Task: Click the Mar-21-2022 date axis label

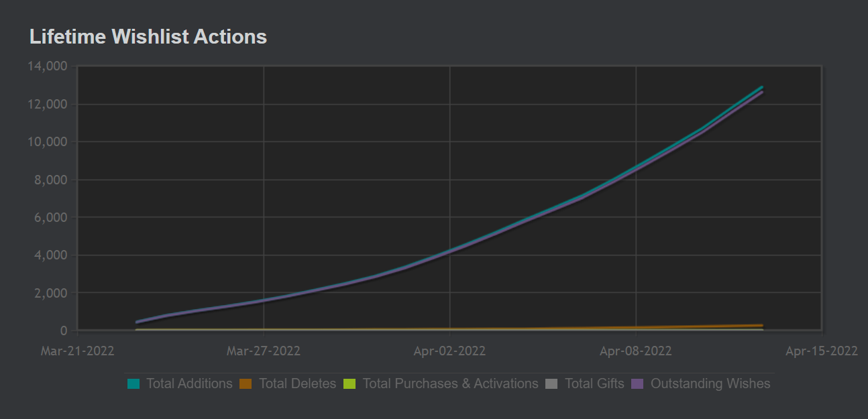Action: tap(77, 351)
